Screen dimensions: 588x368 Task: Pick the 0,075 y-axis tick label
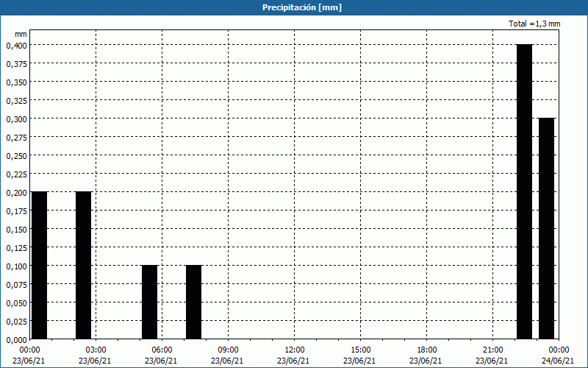(16, 285)
